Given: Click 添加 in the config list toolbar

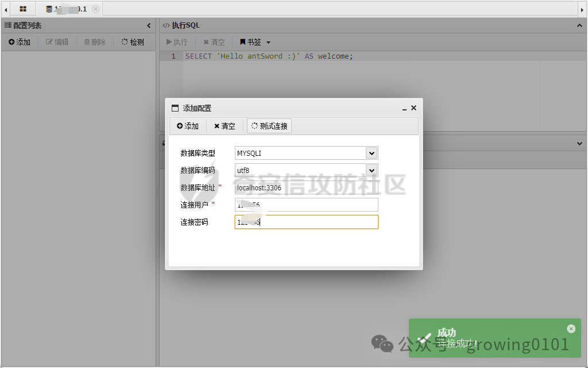Looking at the screenshot, I should [x=20, y=42].
